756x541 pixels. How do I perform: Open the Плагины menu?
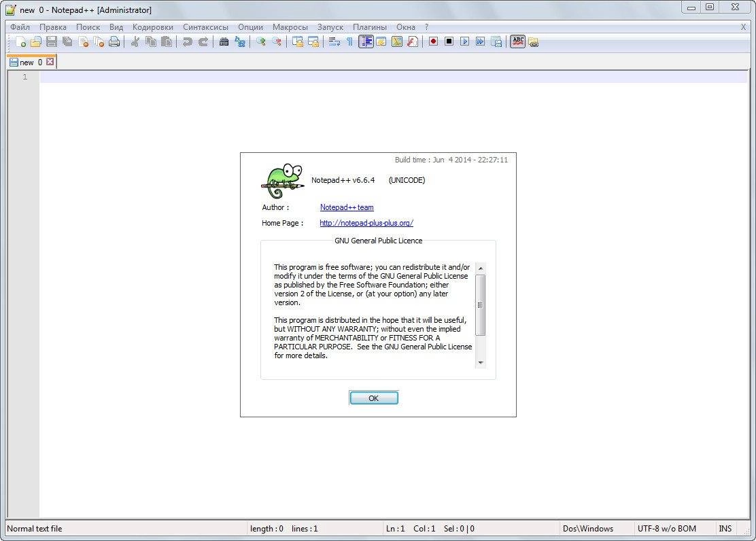tap(369, 27)
